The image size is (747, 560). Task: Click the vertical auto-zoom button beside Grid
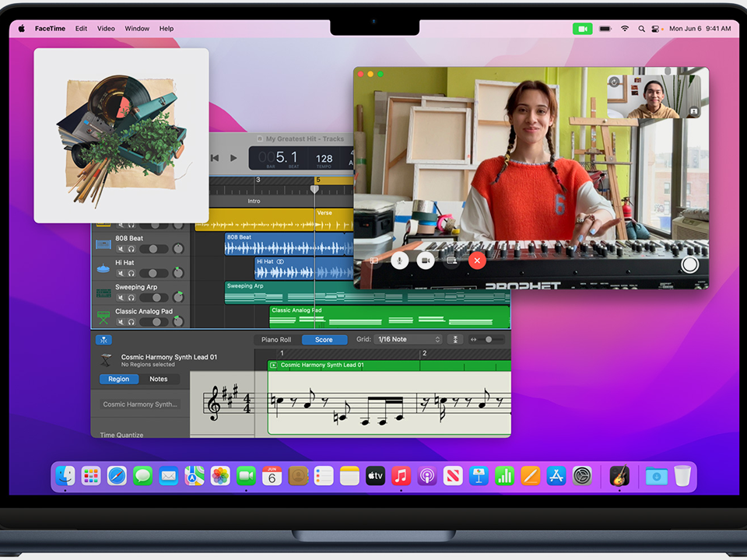point(455,340)
